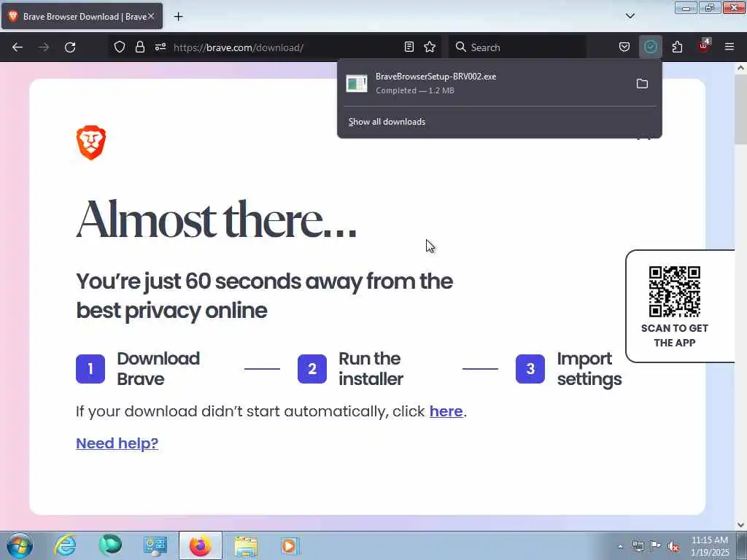The image size is (747, 560).
Task: Toggle the downloads panel button
Action: [x=650, y=47]
